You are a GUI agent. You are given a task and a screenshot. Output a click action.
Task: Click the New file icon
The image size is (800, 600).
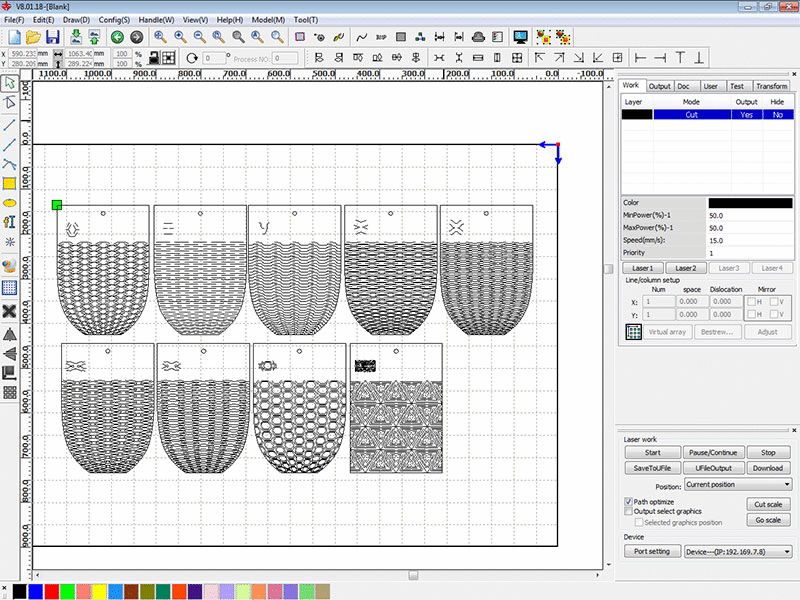point(14,37)
